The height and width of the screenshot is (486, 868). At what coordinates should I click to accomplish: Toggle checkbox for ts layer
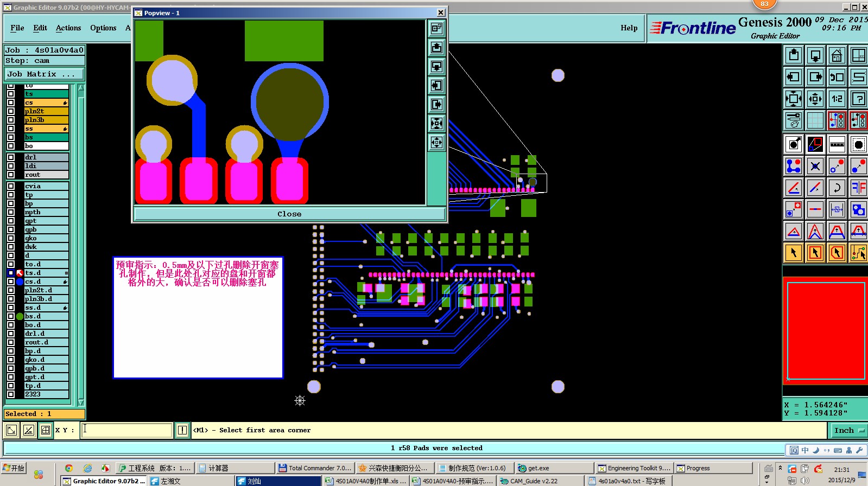pyautogui.click(x=11, y=94)
